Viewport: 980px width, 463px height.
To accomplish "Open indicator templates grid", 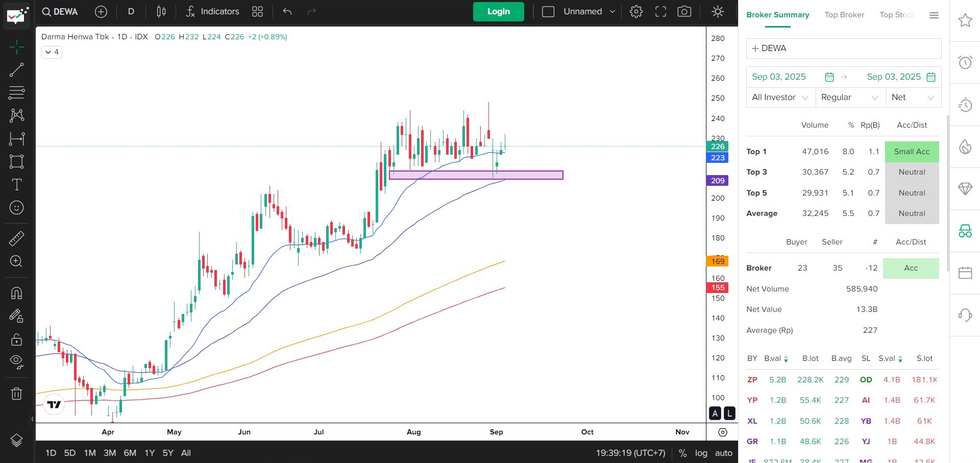I will click(x=257, y=12).
